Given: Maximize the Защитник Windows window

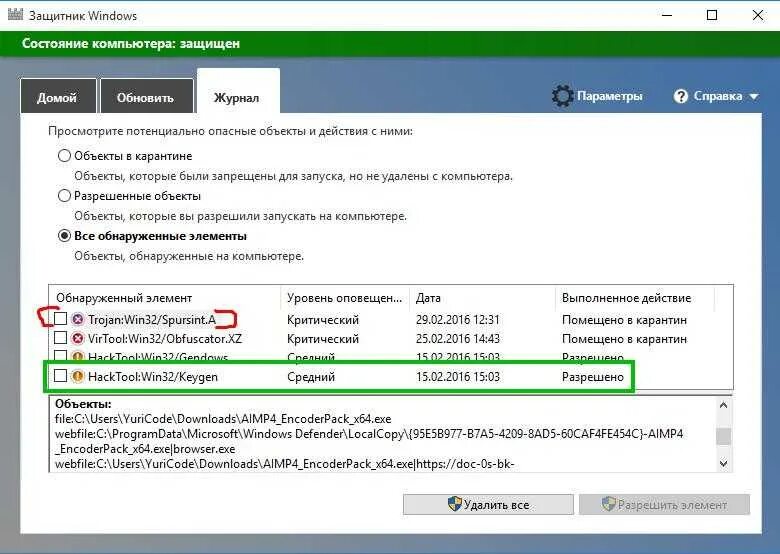Looking at the screenshot, I should click(x=712, y=15).
